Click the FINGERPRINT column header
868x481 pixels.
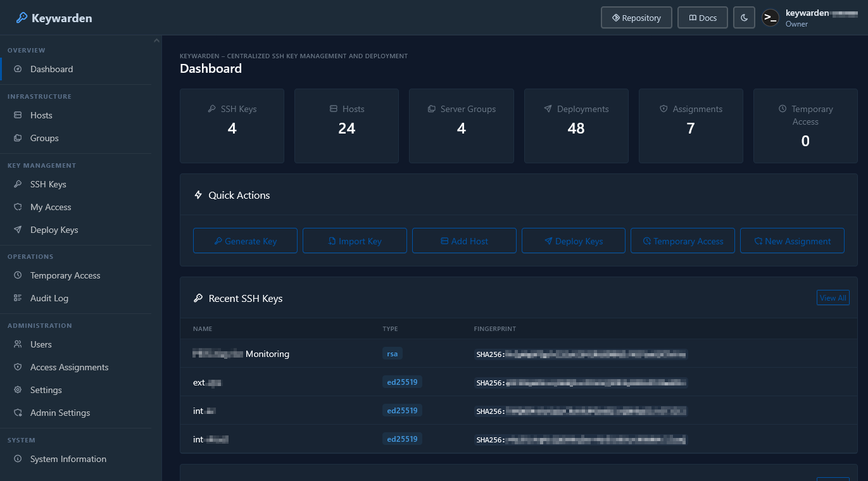495,329
